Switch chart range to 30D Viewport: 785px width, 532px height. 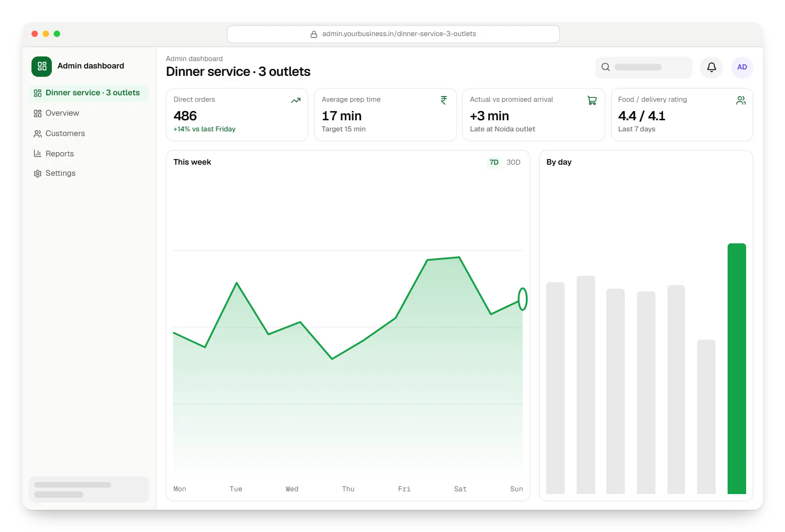click(x=513, y=162)
